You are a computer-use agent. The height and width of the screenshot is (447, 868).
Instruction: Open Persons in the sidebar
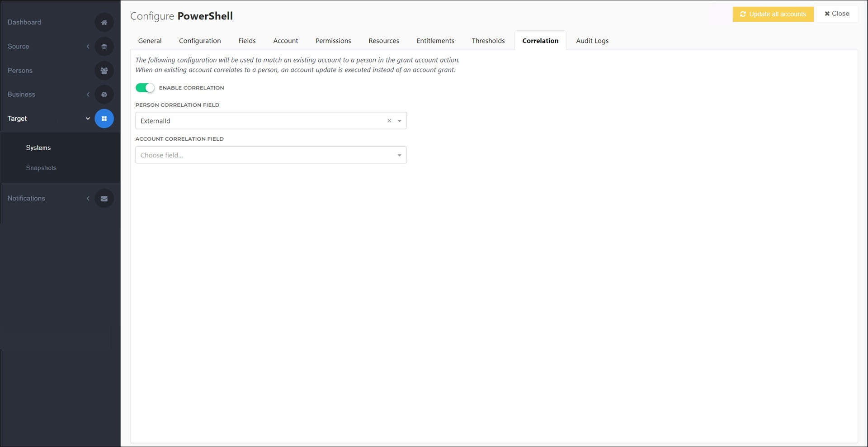pyautogui.click(x=20, y=71)
